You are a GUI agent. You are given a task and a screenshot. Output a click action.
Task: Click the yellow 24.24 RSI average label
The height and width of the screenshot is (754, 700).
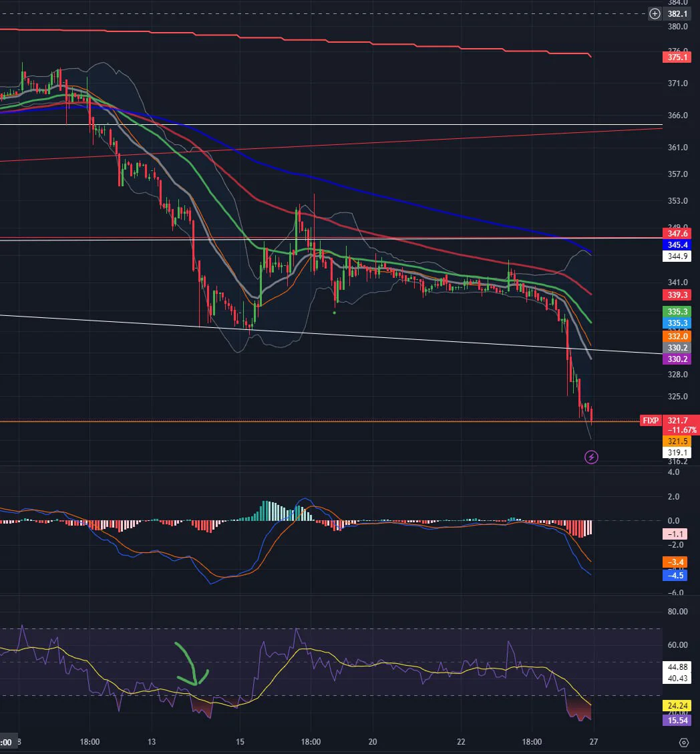tap(677, 706)
